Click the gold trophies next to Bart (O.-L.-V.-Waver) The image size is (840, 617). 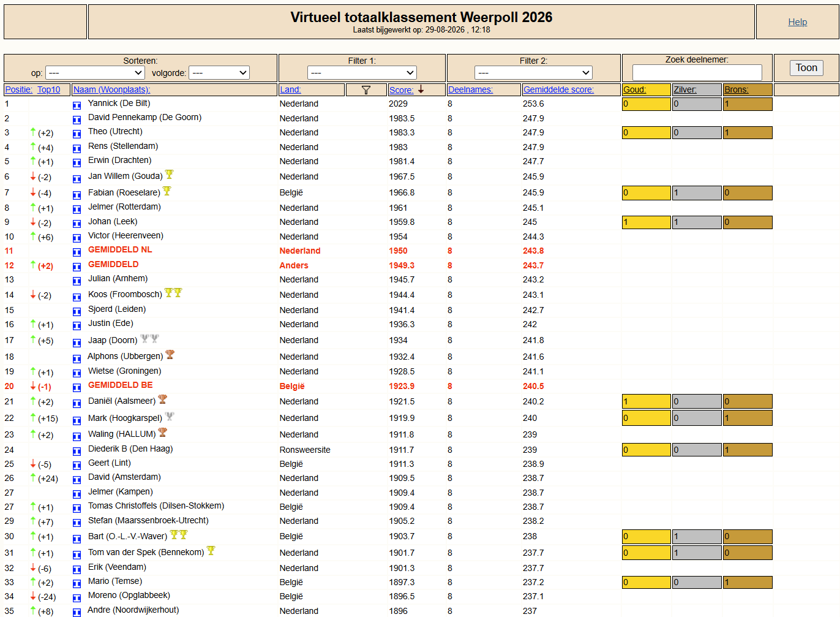[x=179, y=535]
